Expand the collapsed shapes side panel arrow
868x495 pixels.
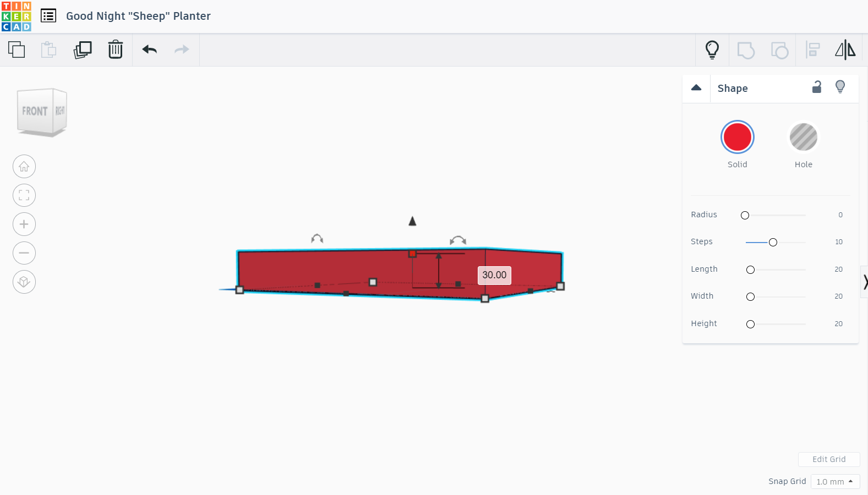tap(865, 282)
